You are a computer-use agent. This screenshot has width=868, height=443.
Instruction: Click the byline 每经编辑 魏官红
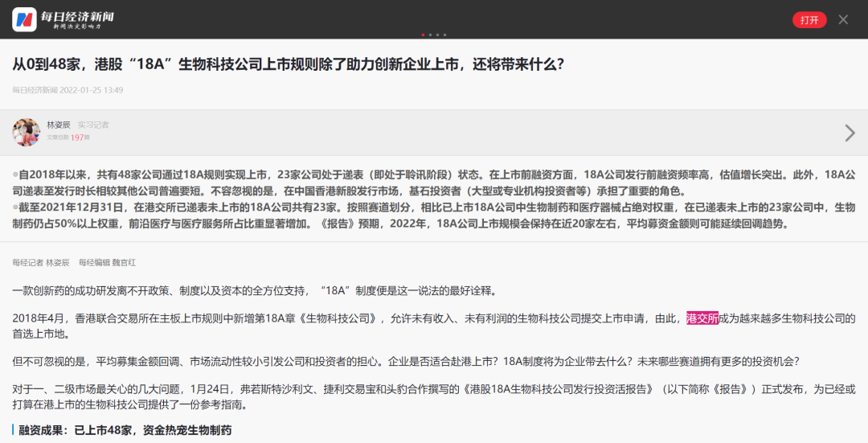pos(107,263)
